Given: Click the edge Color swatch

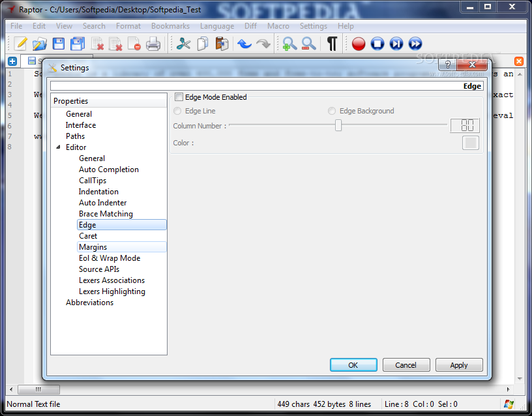Looking at the screenshot, I should [471, 143].
